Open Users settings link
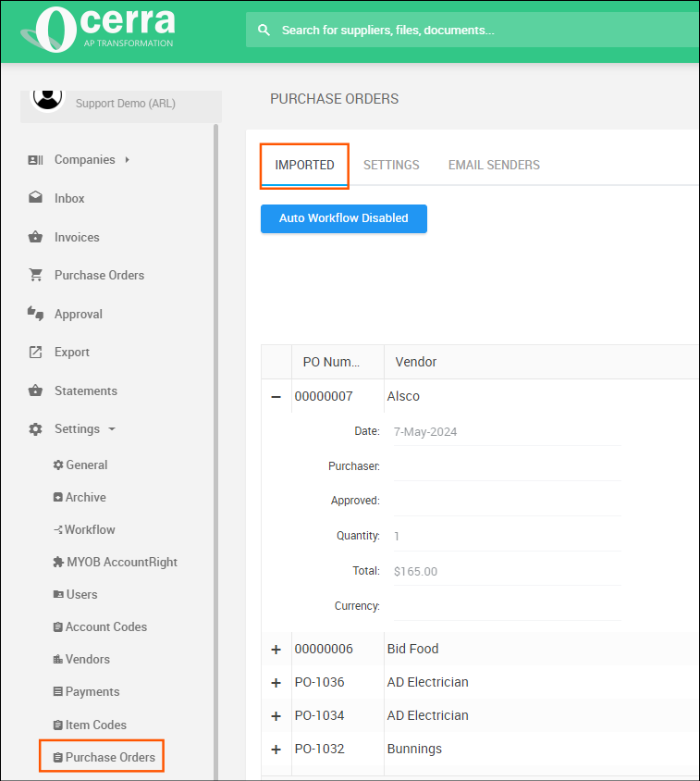Image resolution: width=700 pixels, height=781 pixels. click(81, 595)
